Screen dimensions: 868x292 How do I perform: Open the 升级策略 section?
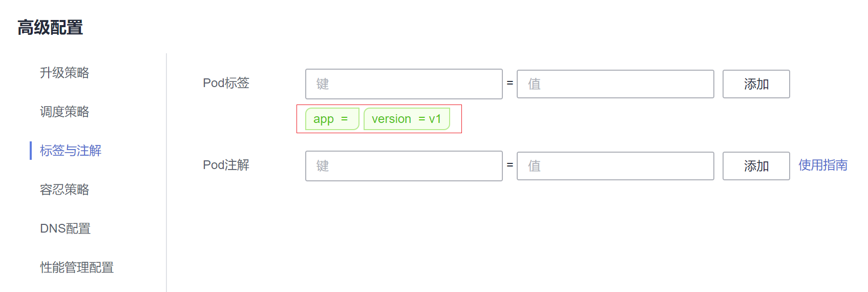pos(65,73)
